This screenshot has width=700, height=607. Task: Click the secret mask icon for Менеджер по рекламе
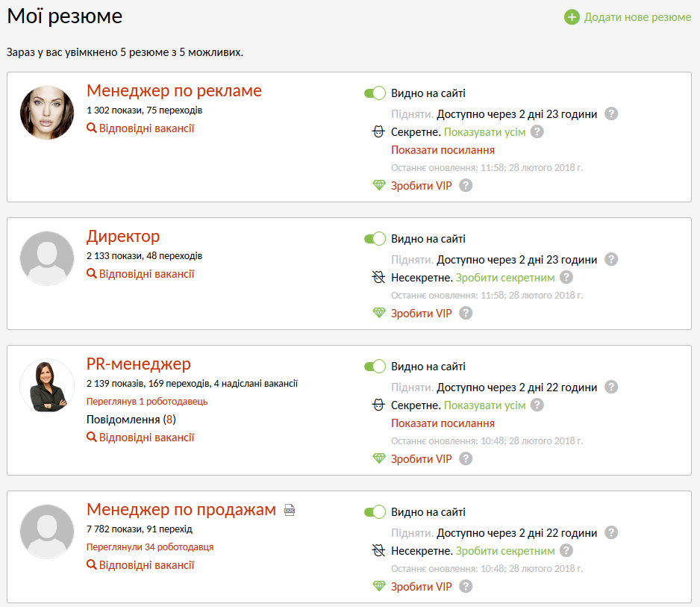click(x=379, y=132)
